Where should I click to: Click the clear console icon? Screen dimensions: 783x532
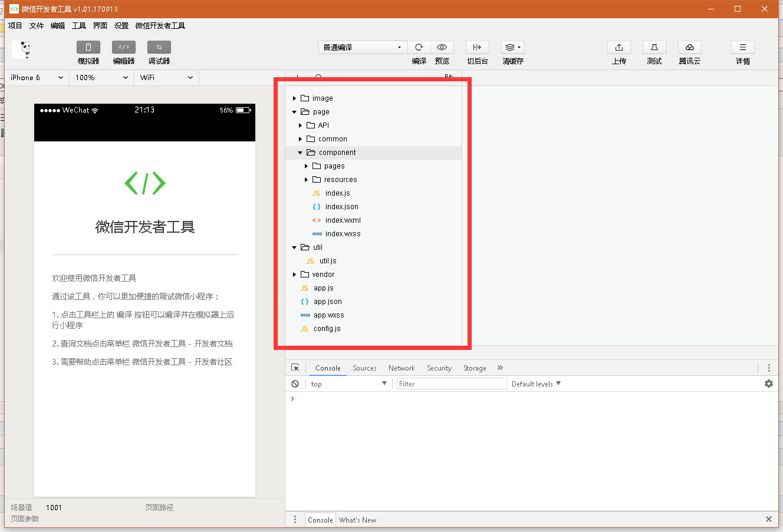pos(295,384)
